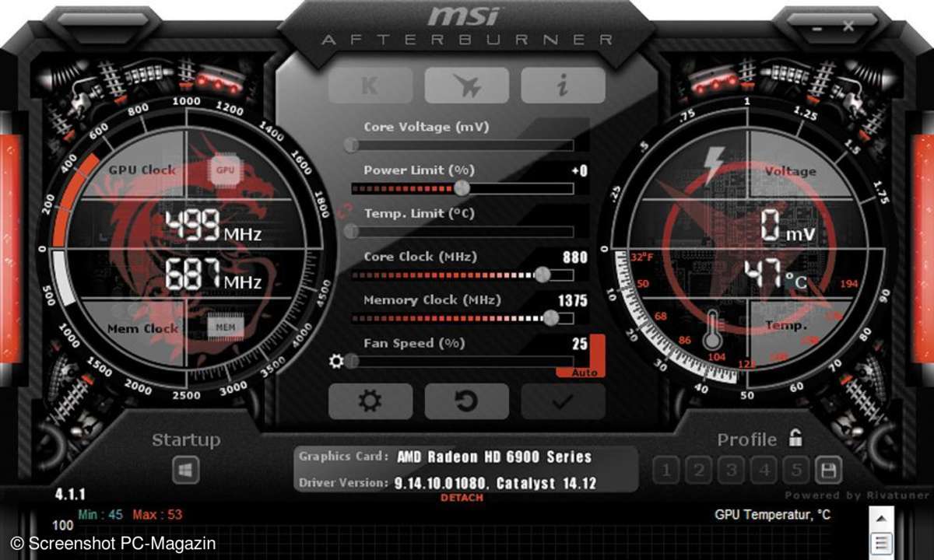Click the Powered by Rivatuner text
Image resolution: width=934 pixels, height=560 pixels.
click(x=856, y=495)
